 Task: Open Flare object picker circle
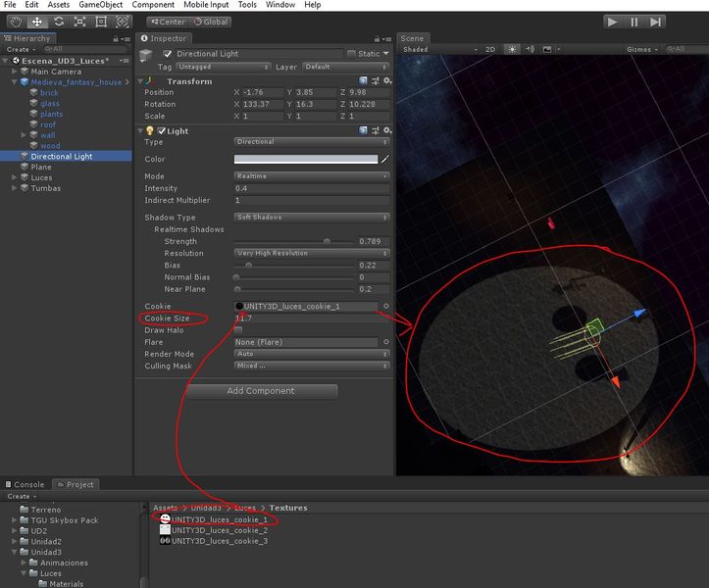pos(385,342)
